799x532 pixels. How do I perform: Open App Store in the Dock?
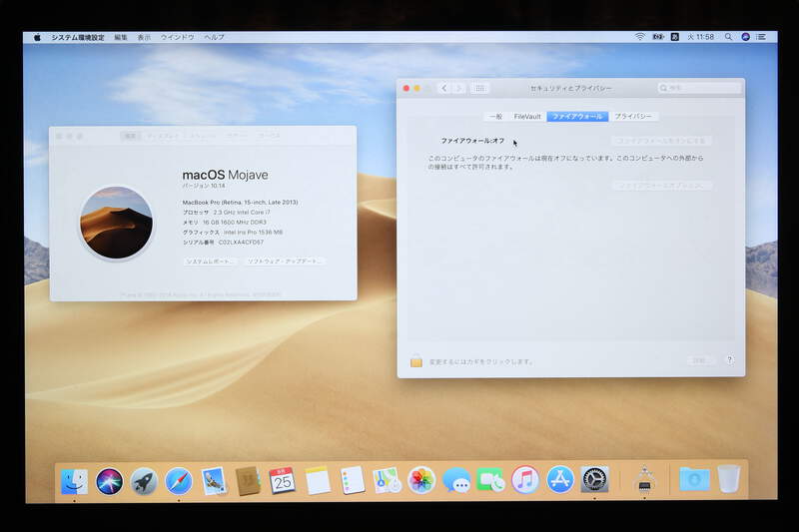(560, 480)
